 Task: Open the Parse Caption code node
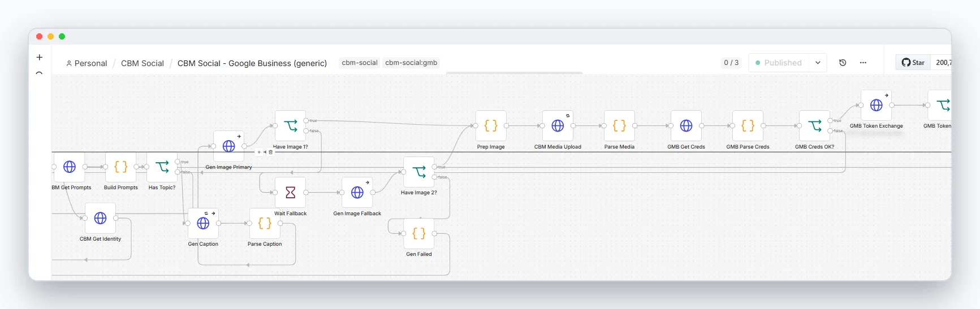tap(265, 223)
